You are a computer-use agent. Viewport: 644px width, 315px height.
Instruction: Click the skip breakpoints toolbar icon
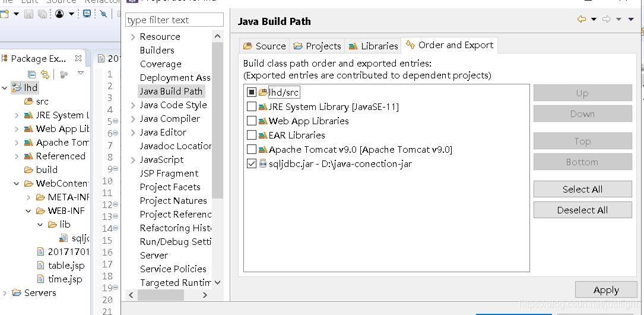pos(104,14)
